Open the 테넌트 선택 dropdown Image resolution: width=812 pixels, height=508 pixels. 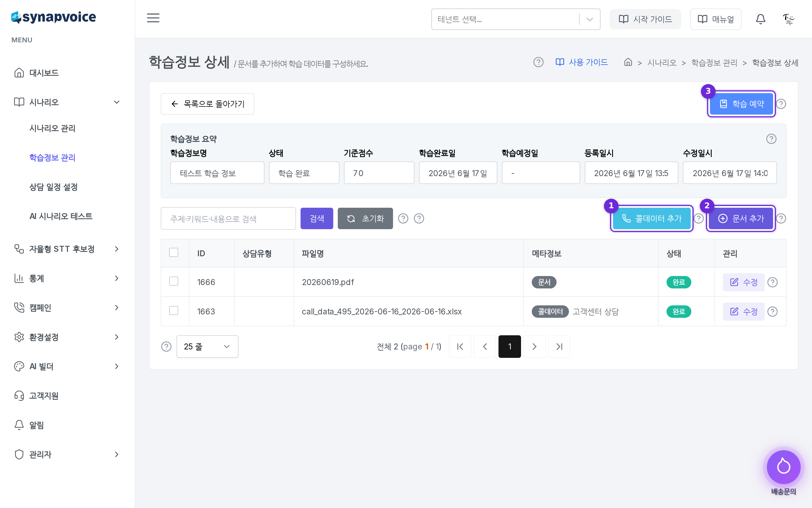click(516, 19)
